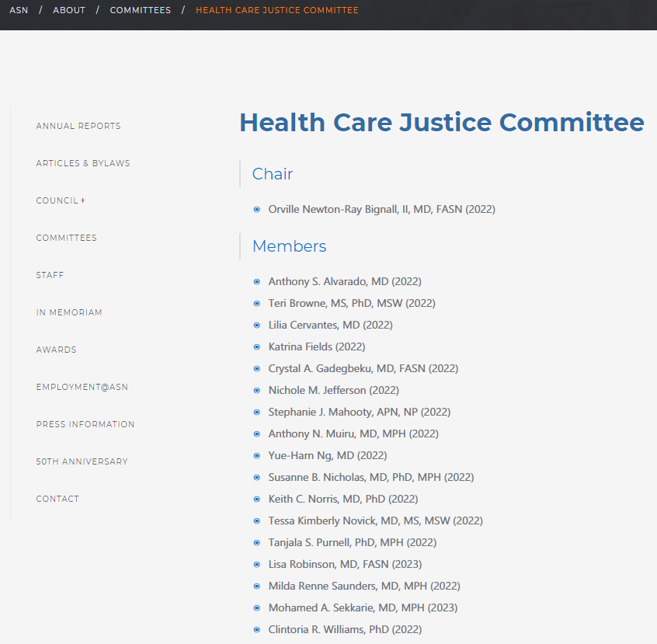
Task: Select 50th Anniversary sidebar item
Action: coord(82,461)
